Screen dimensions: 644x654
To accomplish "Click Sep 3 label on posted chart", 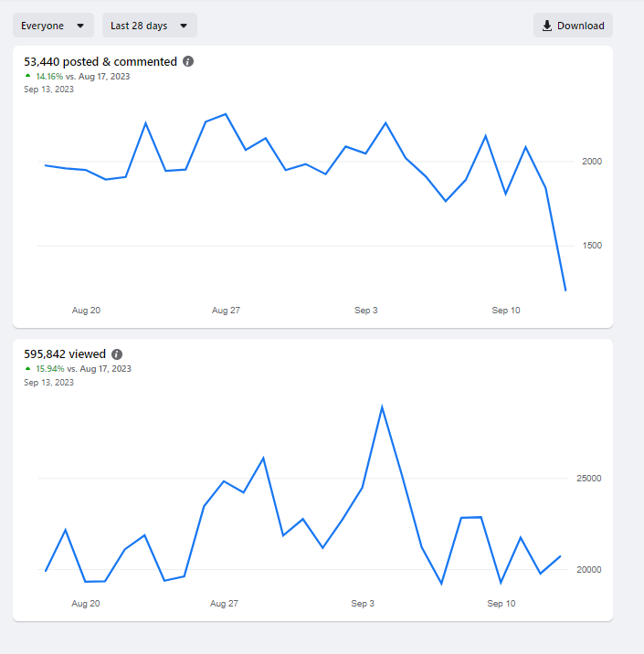I will point(365,311).
